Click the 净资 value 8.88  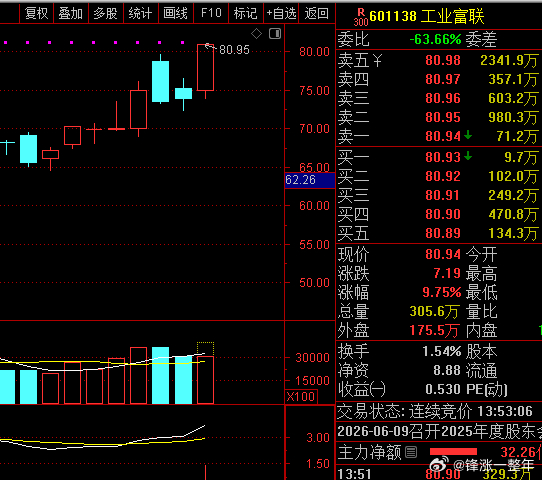click(x=447, y=370)
